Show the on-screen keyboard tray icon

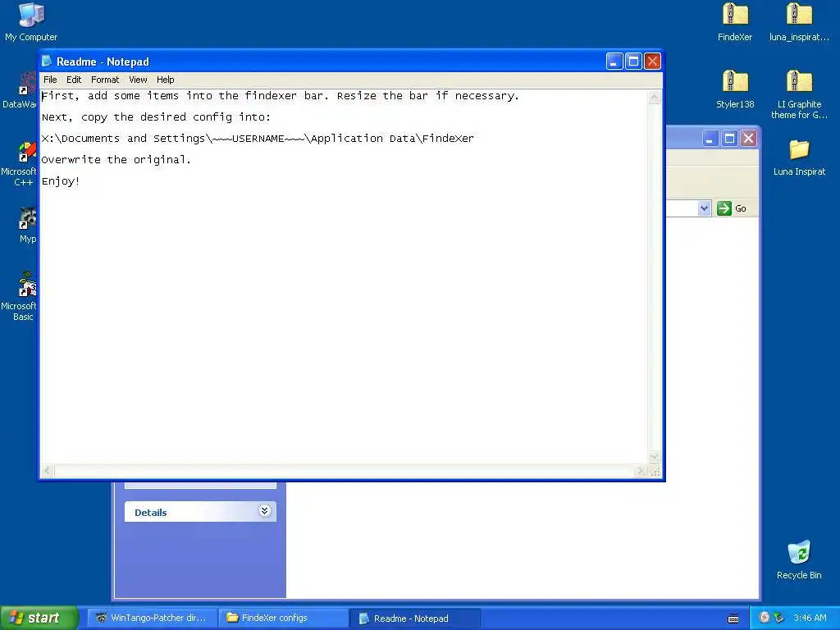tap(733, 619)
